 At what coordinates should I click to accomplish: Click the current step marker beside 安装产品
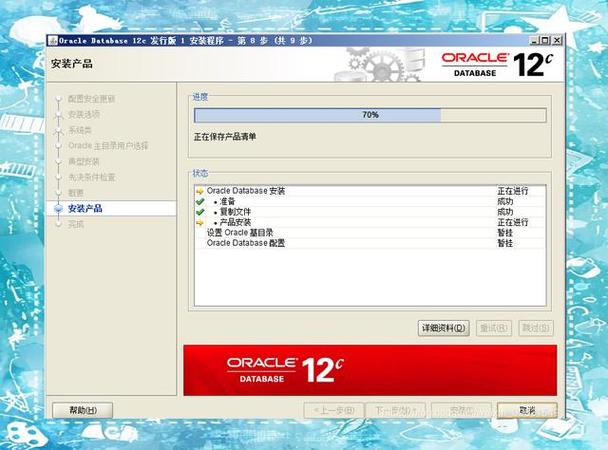[59, 209]
